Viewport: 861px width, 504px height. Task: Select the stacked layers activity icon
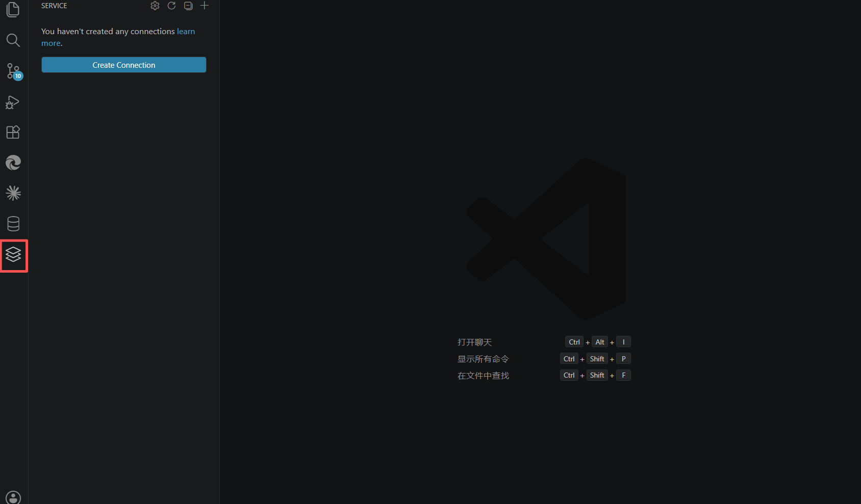pos(14,255)
